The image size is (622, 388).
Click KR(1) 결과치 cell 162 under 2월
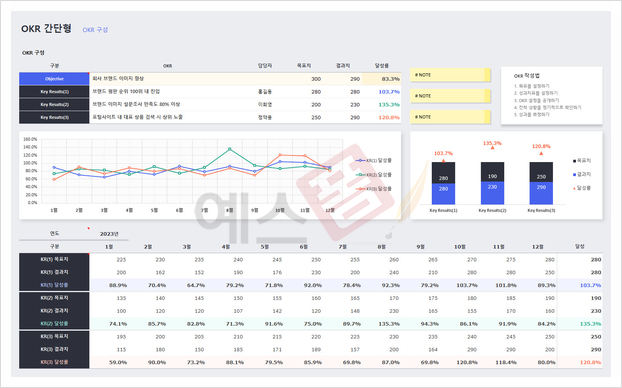tap(160, 273)
